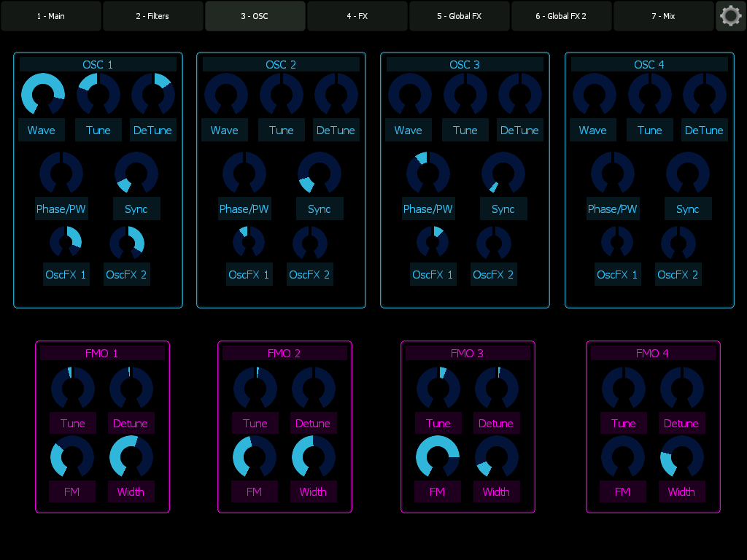This screenshot has width=747, height=560.
Task: Click the OSC 2 Tune knob
Action: (282, 94)
